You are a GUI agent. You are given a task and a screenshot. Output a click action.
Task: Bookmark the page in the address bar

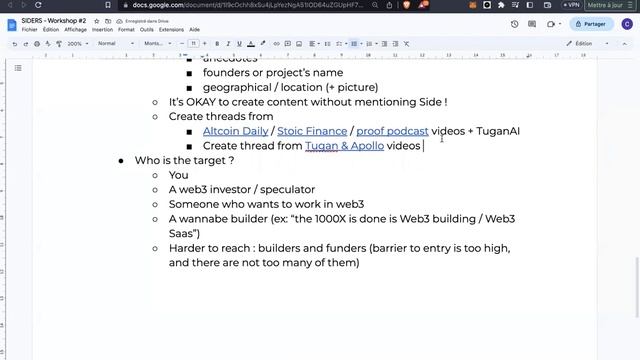click(108, 5)
